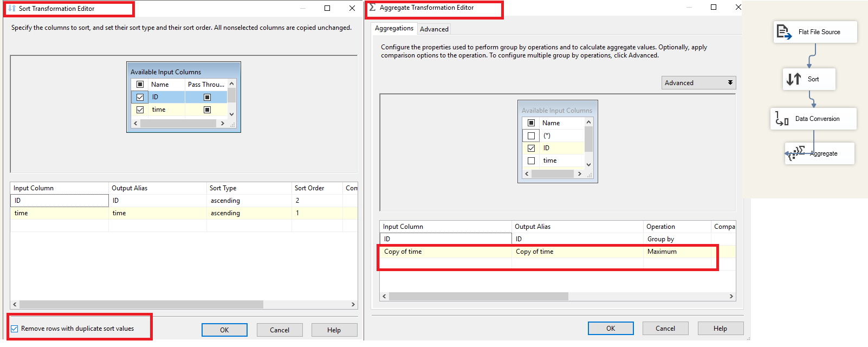Click Help in the Sort Transformation Editor

point(334,330)
